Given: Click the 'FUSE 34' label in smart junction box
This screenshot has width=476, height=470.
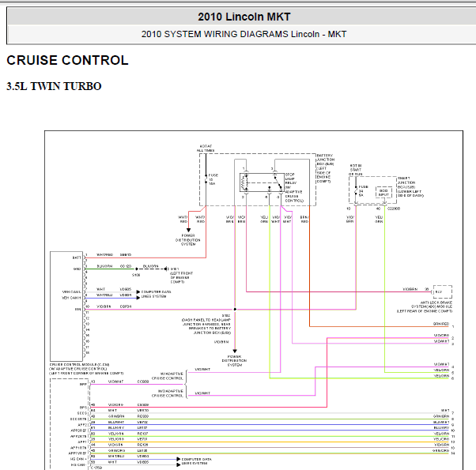Looking at the screenshot, I should (363, 191).
